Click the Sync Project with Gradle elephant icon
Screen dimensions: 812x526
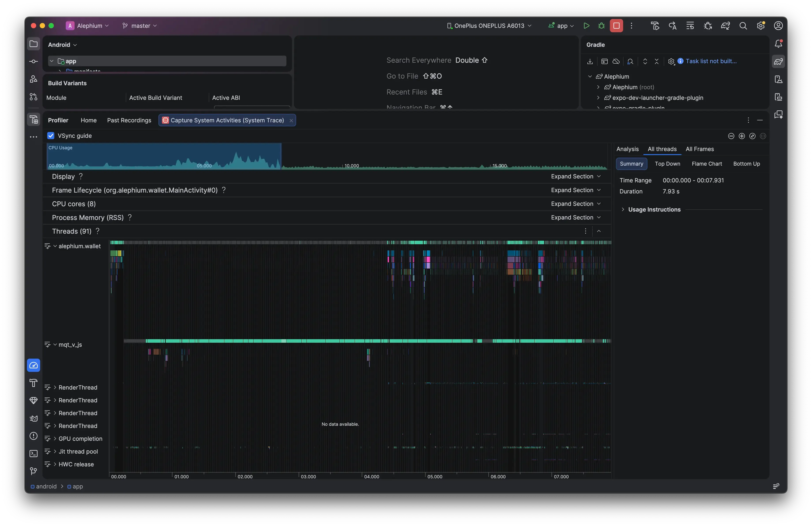pos(725,26)
